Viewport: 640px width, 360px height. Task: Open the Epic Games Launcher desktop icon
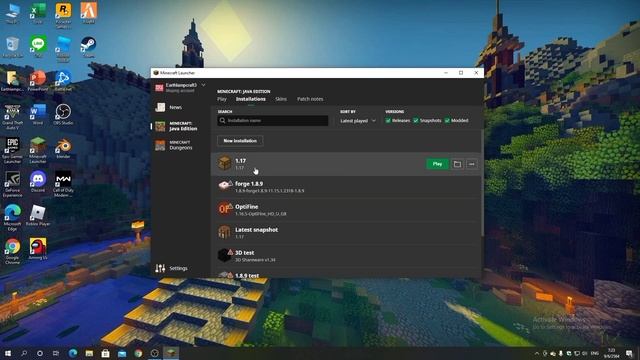pyautogui.click(x=12, y=150)
